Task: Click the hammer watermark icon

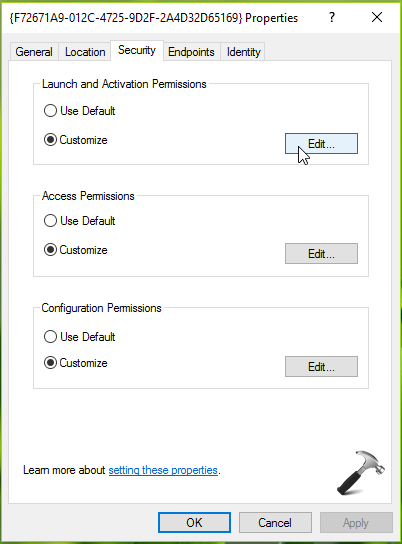Action: pyautogui.click(x=361, y=473)
